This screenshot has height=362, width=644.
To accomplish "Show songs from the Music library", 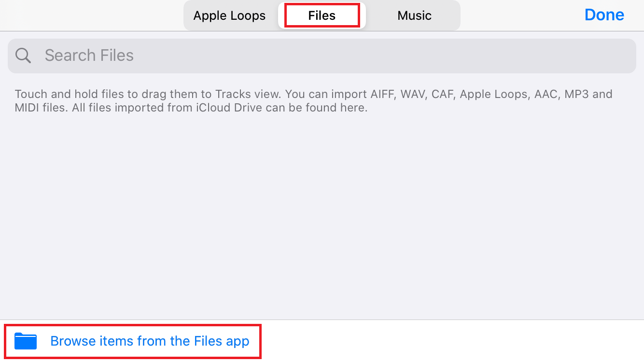I will (x=414, y=15).
